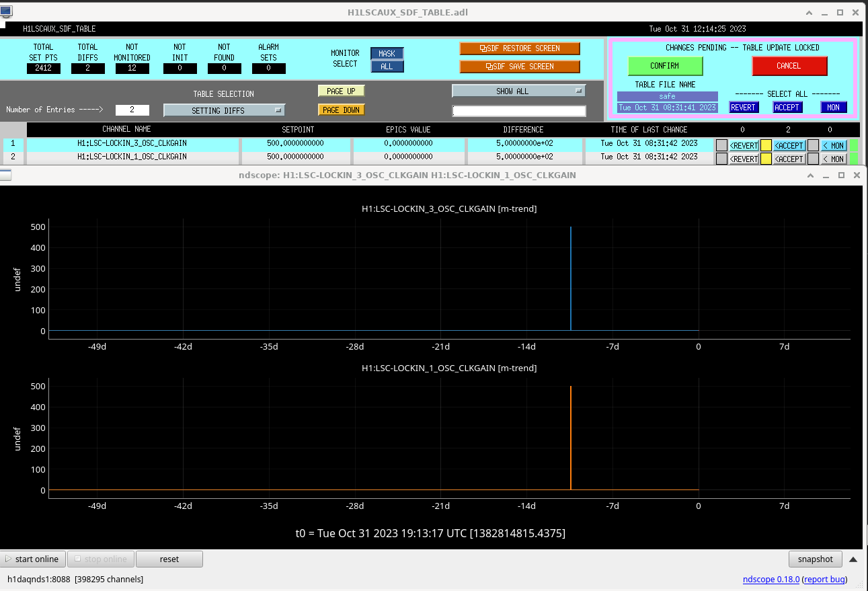Open the SETTING DIFFS table selection dropdown
The image size is (868, 591).
coord(225,110)
